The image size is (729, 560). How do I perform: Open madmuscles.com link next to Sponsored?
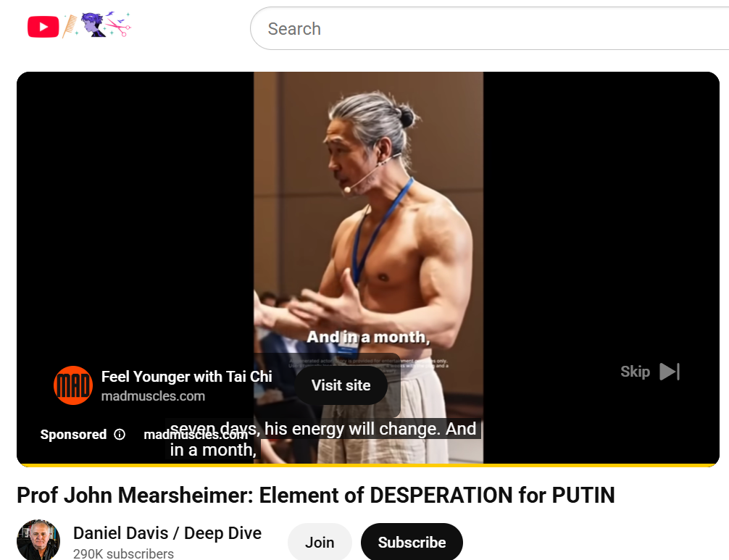196,435
